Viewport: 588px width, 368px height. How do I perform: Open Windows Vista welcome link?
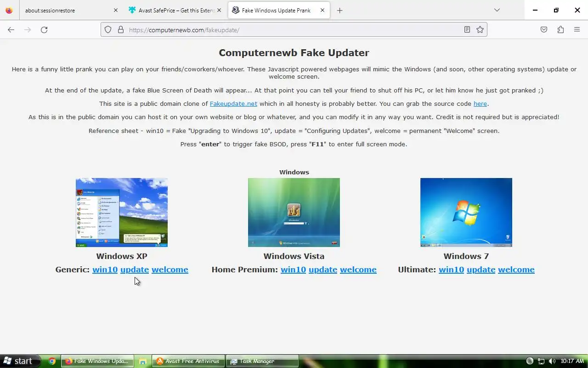(x=358, y=270)
